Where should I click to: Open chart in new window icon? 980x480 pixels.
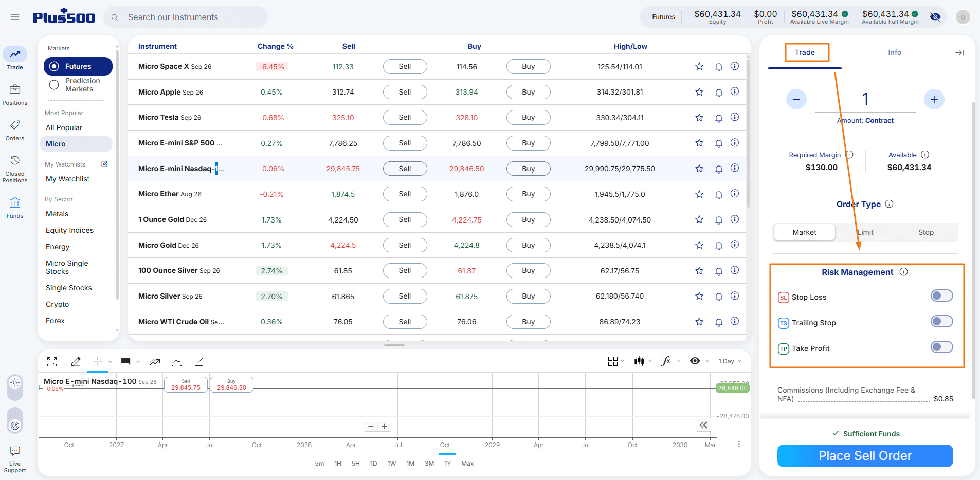199,362
